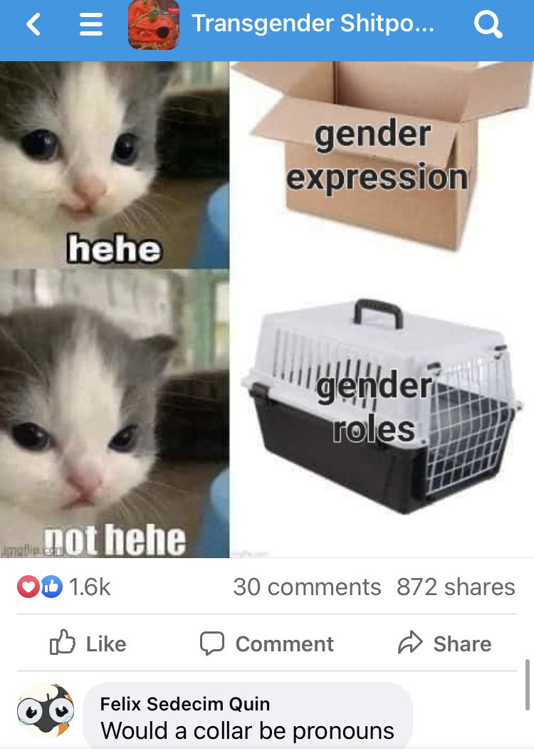Tap the blue thumbs-up reaction icon

(51, 587)
